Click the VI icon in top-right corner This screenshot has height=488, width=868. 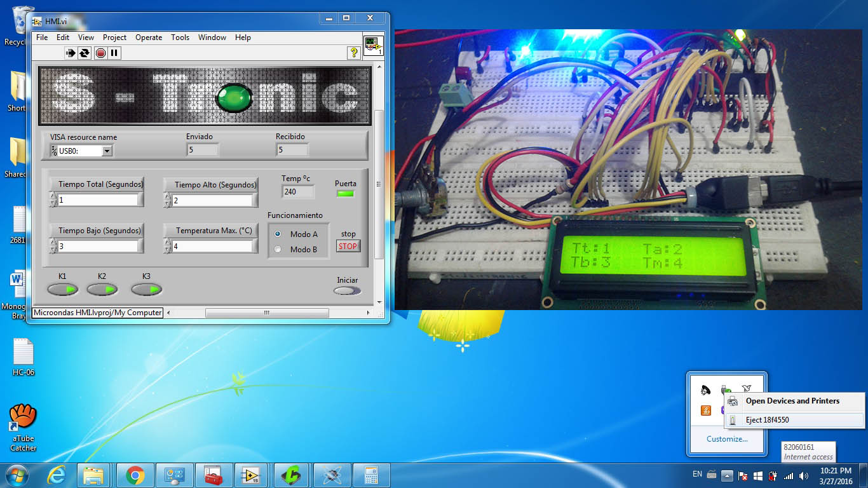click(x=373, y=46)
